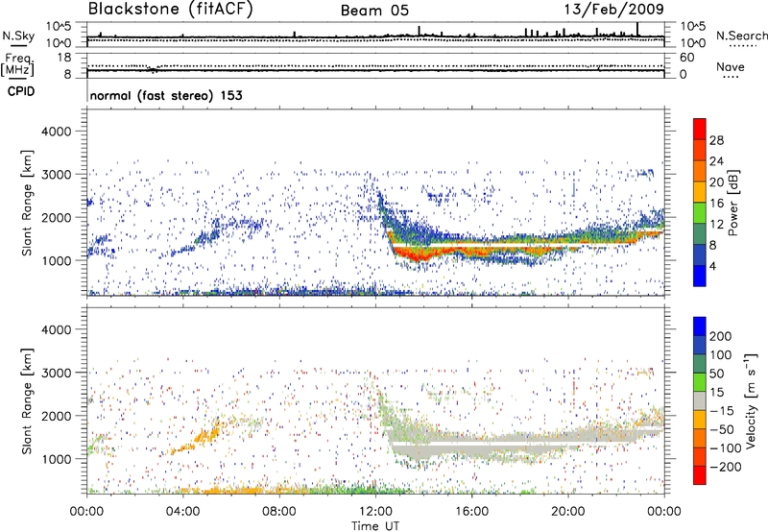Click the '20:00' time axis tick label
Screen dimensions: 768x532
click(567, 512)
